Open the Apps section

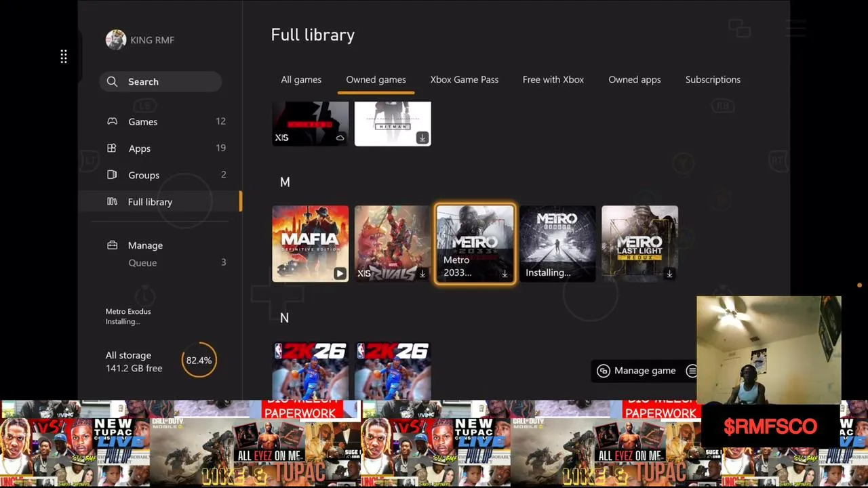pos(160,148)
